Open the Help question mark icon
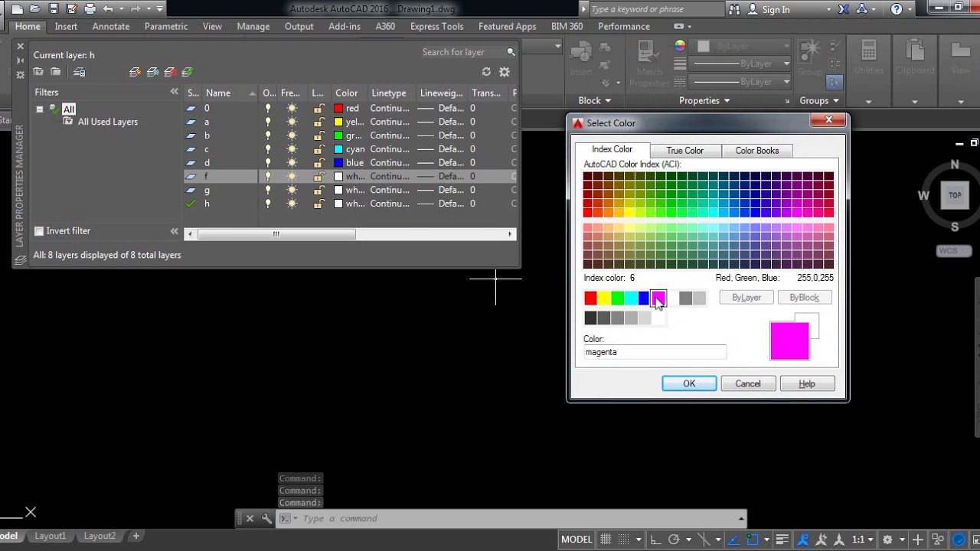The width and height of the screenshot is (980, 551). click(x=897, y=9)
